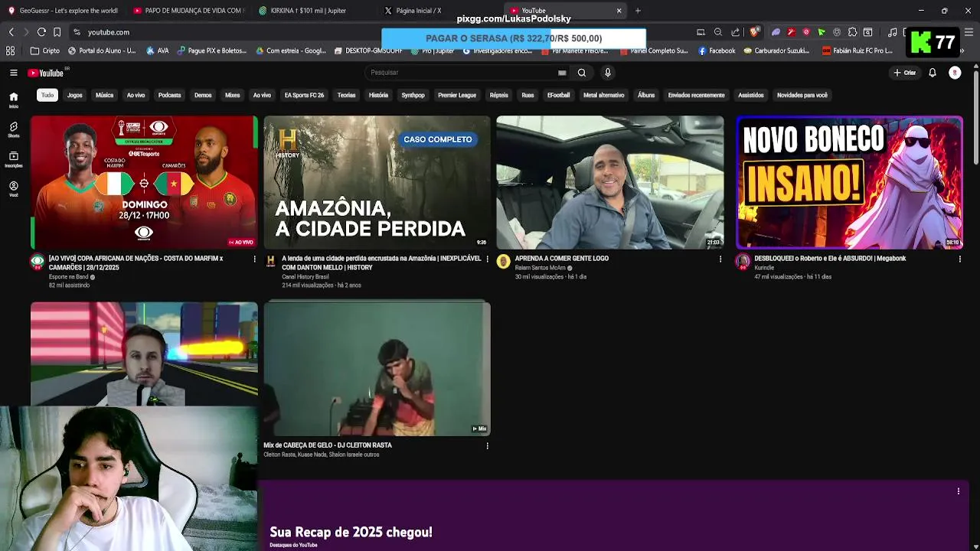Viewport: 980px width, 551px height.
Task: Select the Novidades para você chip
Action: click(x=802, y=95)
